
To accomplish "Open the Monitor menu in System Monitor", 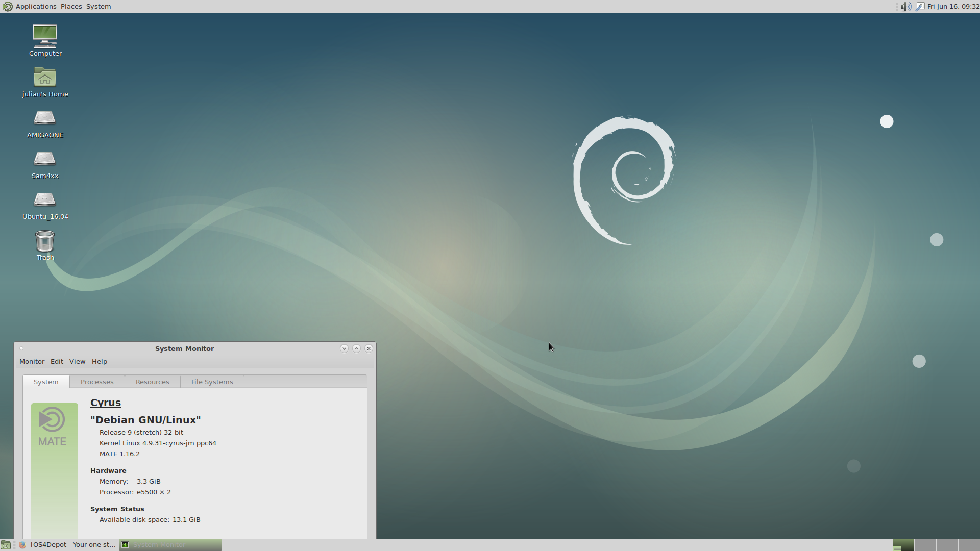I will pos(32,361).
